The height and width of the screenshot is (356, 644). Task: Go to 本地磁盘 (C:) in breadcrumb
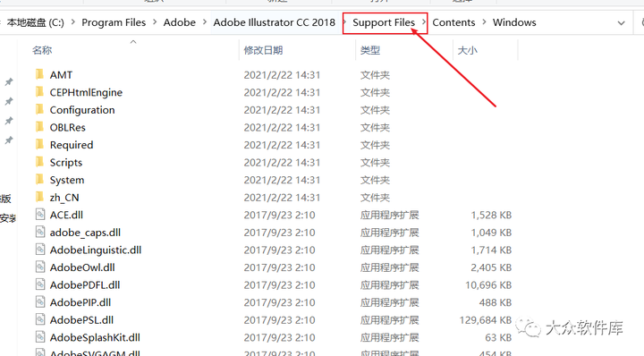(36, 22)
